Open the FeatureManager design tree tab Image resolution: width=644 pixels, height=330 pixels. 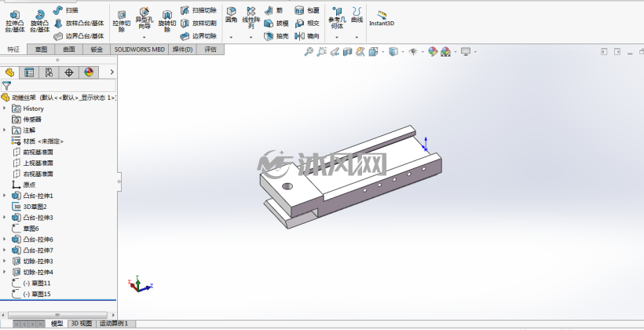coord(9,72)
